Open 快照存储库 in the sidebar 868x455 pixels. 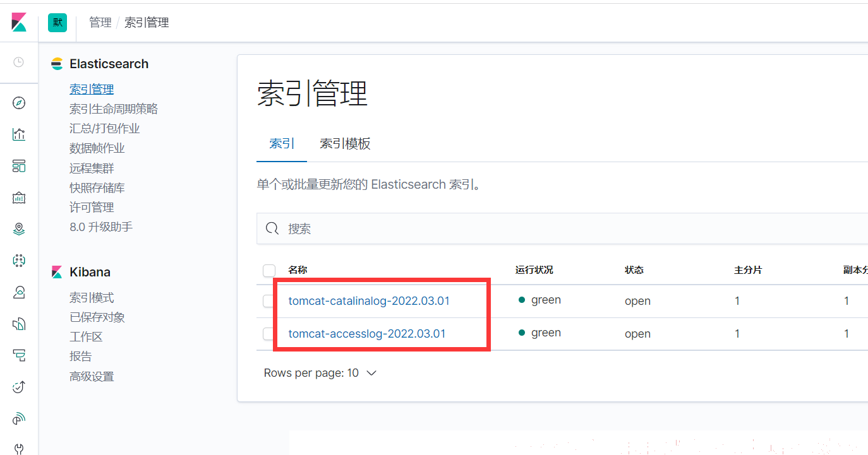97,188
